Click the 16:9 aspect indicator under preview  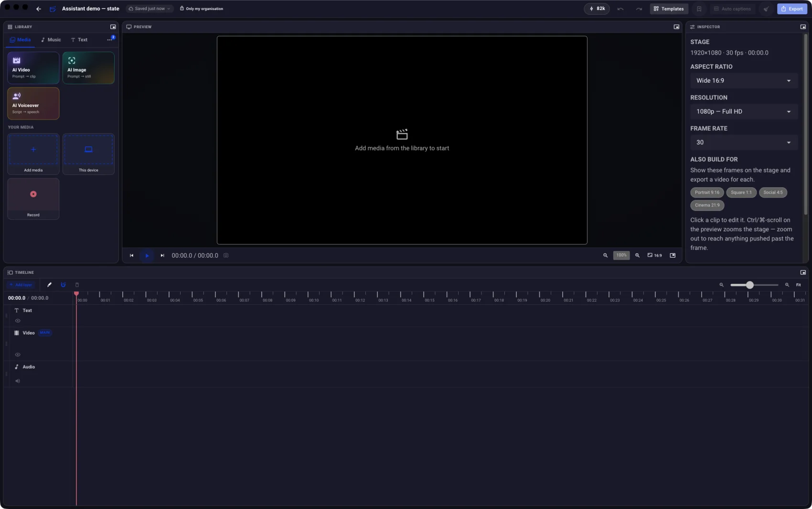654,256
